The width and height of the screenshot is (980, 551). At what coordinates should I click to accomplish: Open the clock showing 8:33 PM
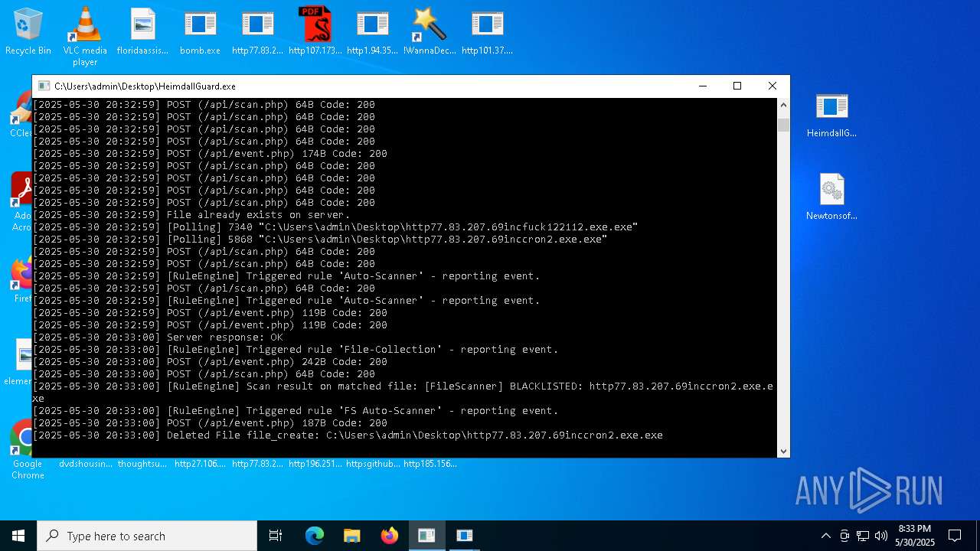point(915,536)
